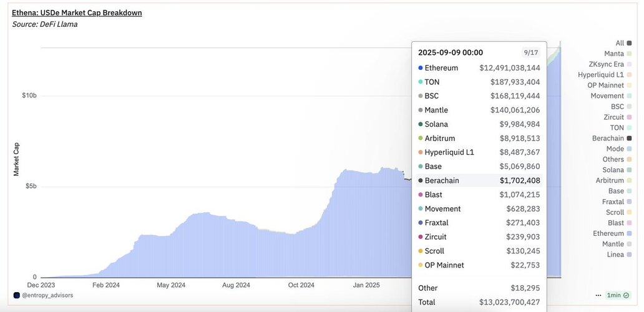Toggle Zircuit legend entry on right side

[618, 117]
